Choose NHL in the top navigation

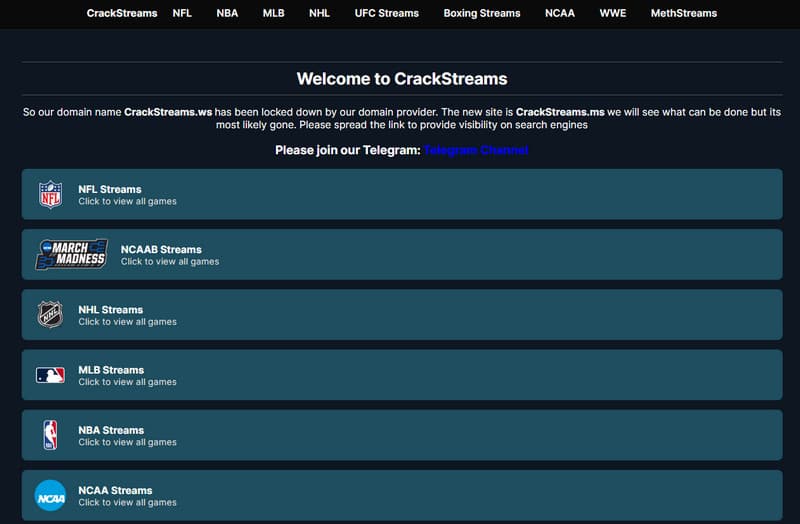click(x=319, y=14)
